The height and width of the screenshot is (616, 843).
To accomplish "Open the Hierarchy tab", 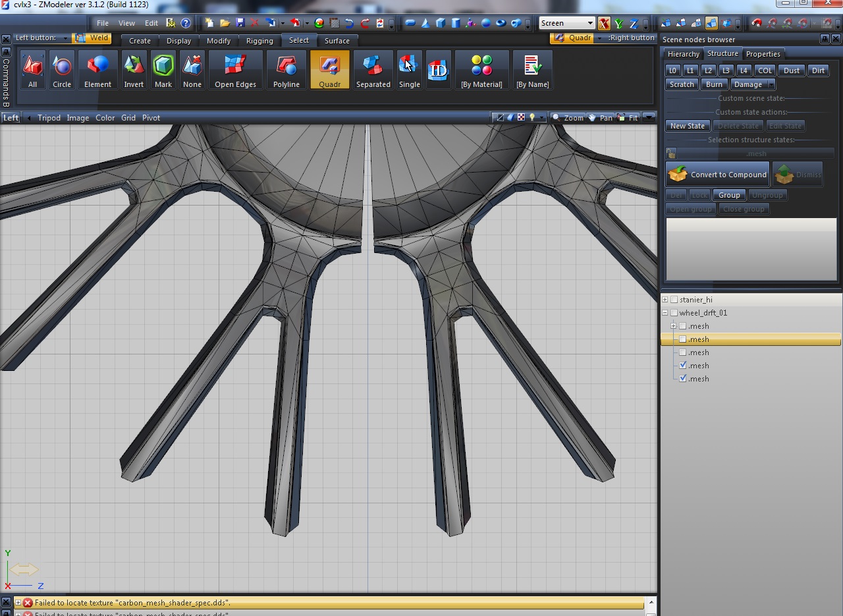I will 683,54.
